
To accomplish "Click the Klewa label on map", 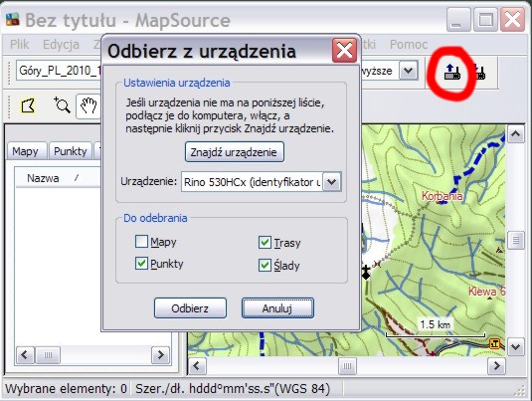I will [486, 292].
